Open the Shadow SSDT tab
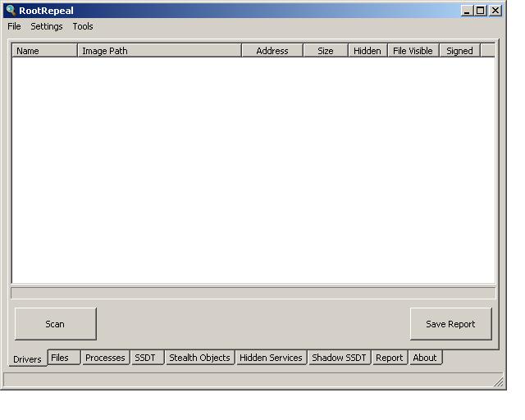The image size is (525, 420). tap(339, 358)
